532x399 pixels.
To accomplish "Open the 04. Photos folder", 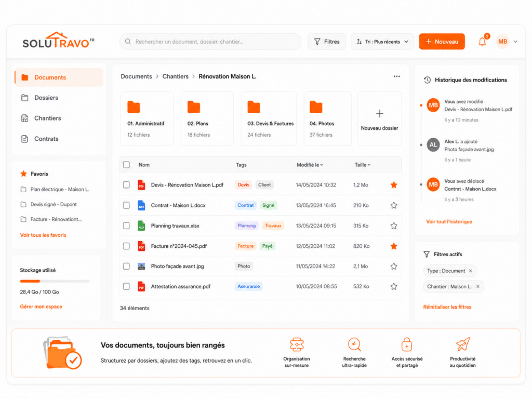I will 327,119.
